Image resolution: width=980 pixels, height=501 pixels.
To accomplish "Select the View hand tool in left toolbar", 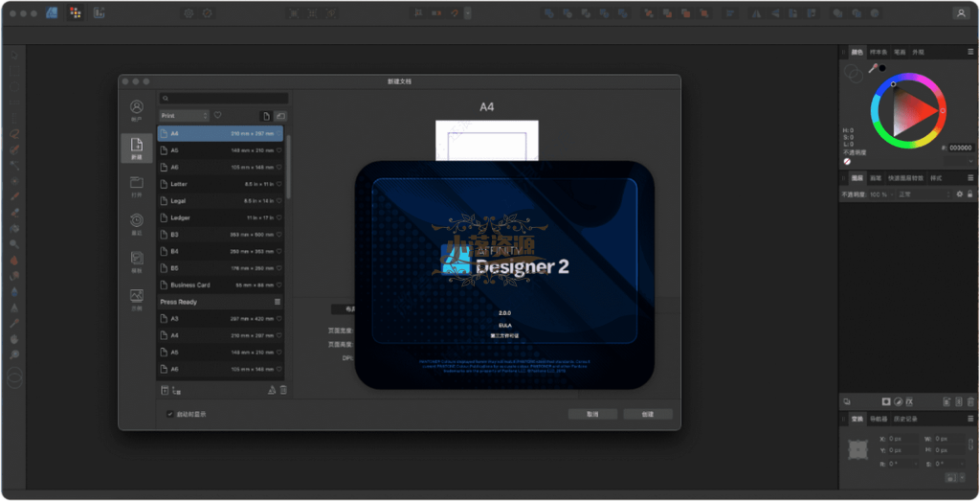I will click(13, 339).
